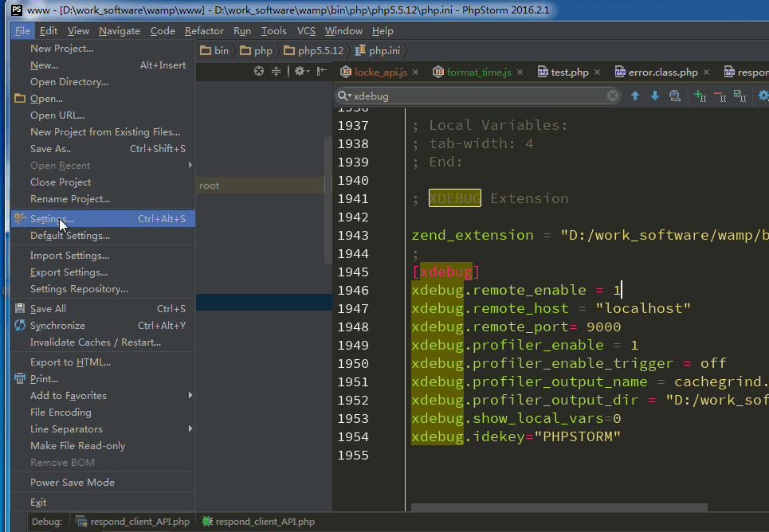
Task: Hide the project tool window
Action: pyautogui.click(x=321, y=72)
